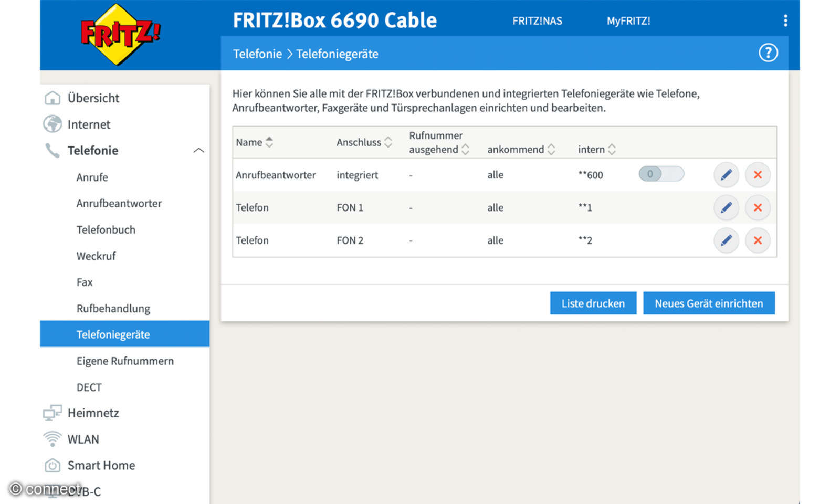Open the Smart Home icon

click(x=52, y=465)
